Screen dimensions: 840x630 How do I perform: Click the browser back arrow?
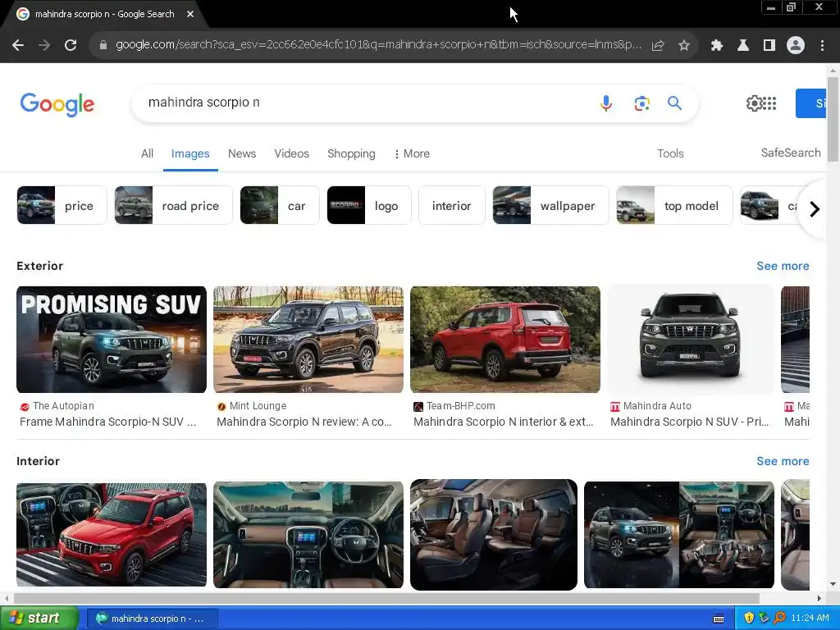(x=18, y=46)
